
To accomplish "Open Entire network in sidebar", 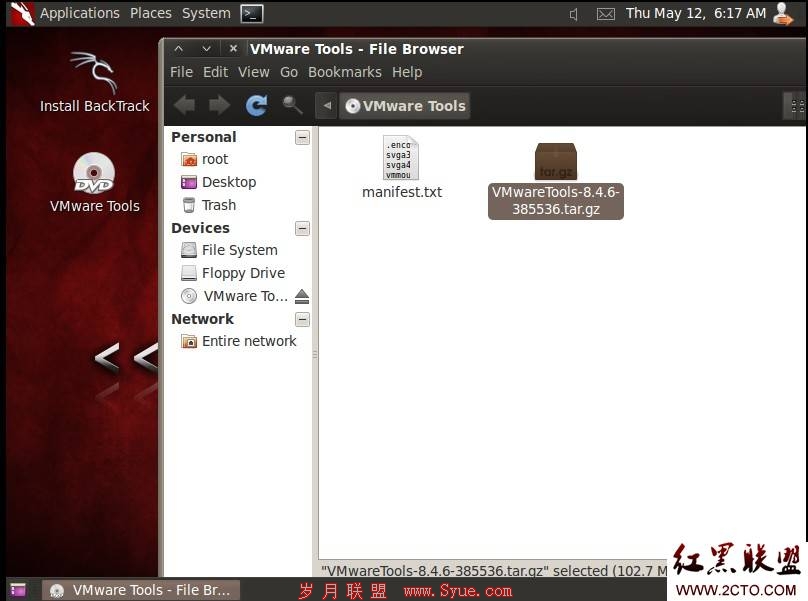I will point(239,341).
